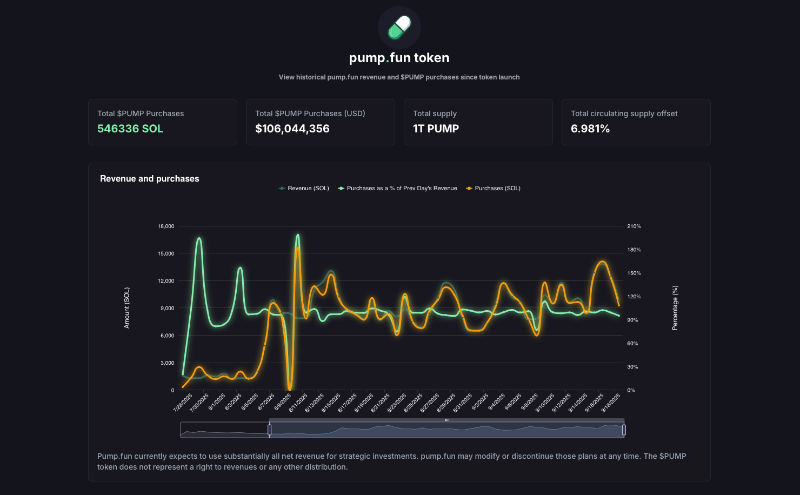Click the top move bar above the range slider selection

click(x=446, y=420)
